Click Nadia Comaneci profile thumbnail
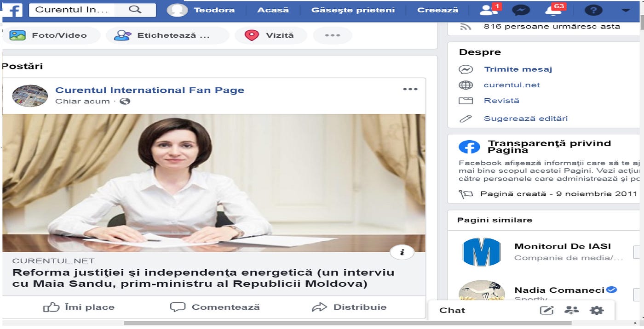Image resolution: width=644 pixels, height=329 pixels. (x=481, y=290)
